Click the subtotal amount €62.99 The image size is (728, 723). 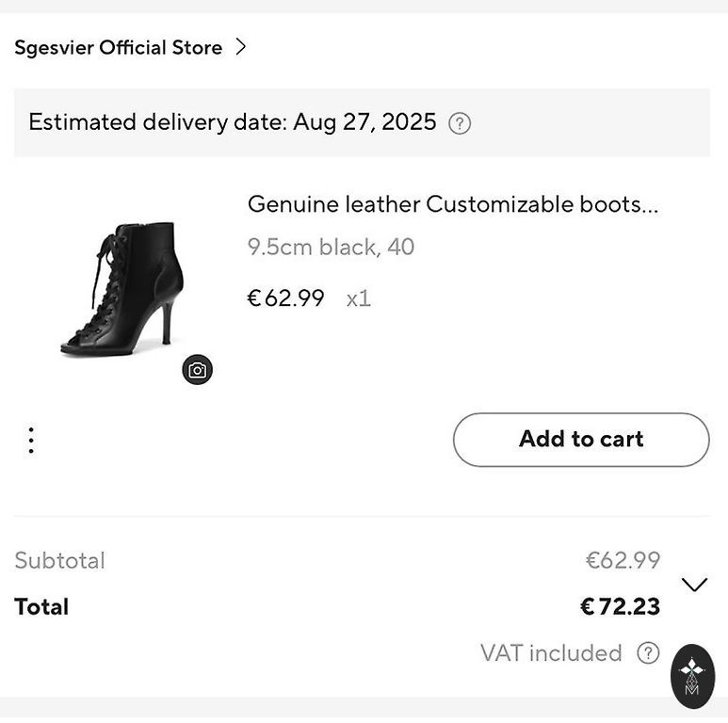[623, 561]
